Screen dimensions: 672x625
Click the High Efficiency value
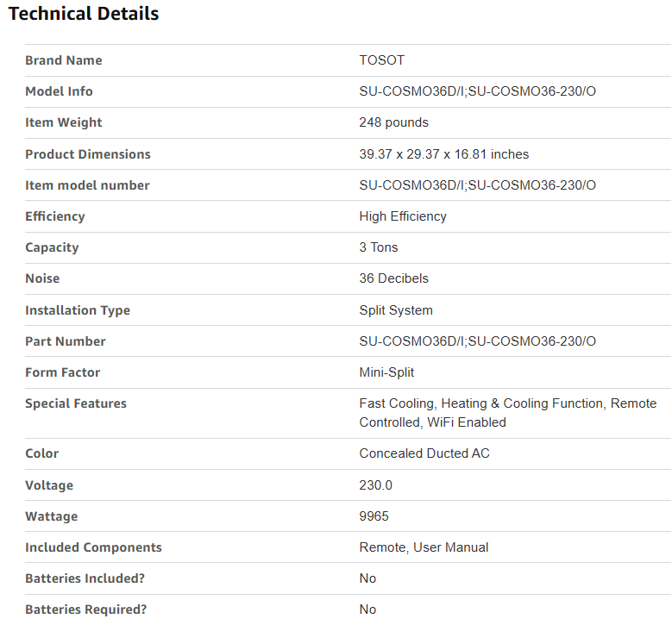(x=403, y=216)
